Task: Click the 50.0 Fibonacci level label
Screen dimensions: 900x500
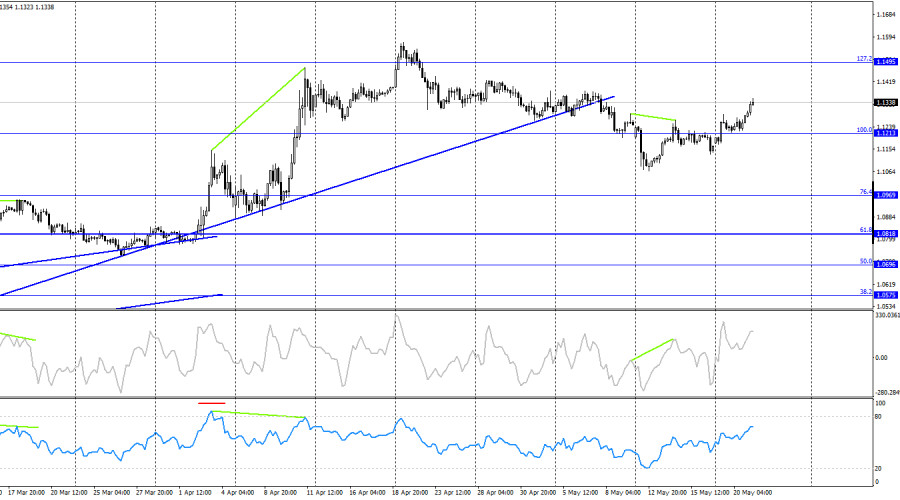Action: tap(866, 261)
